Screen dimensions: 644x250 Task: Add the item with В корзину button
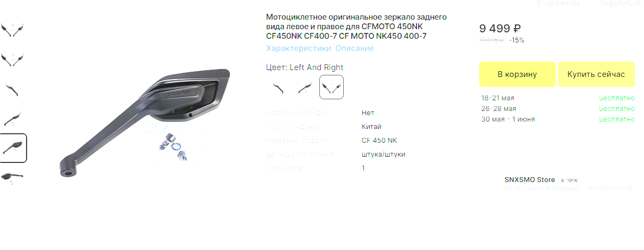click(517, 74)
